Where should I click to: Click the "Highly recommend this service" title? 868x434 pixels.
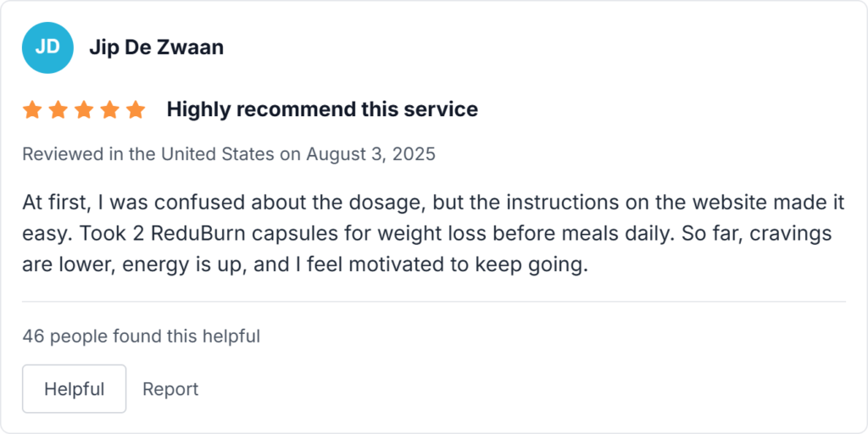[322, 109]
